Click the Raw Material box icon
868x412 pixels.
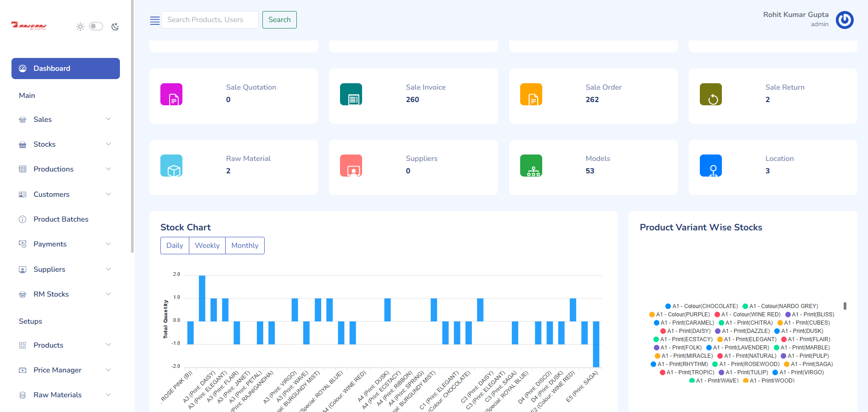click(171, 166)
